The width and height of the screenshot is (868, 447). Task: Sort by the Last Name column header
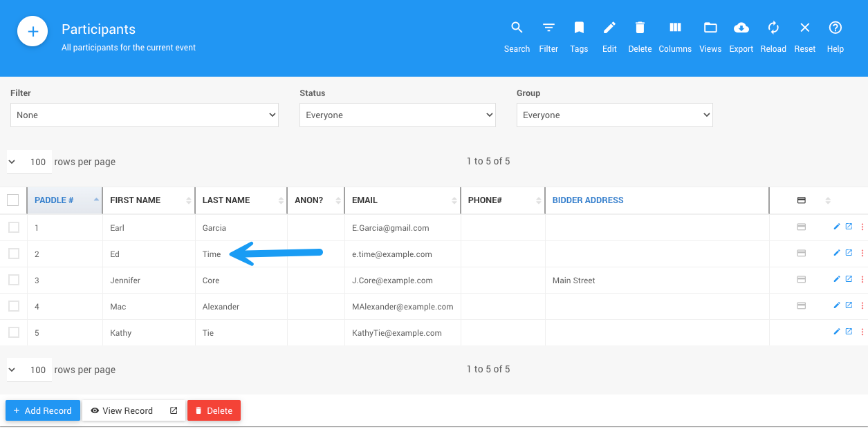pyautogui.click(x=226, y=200)
